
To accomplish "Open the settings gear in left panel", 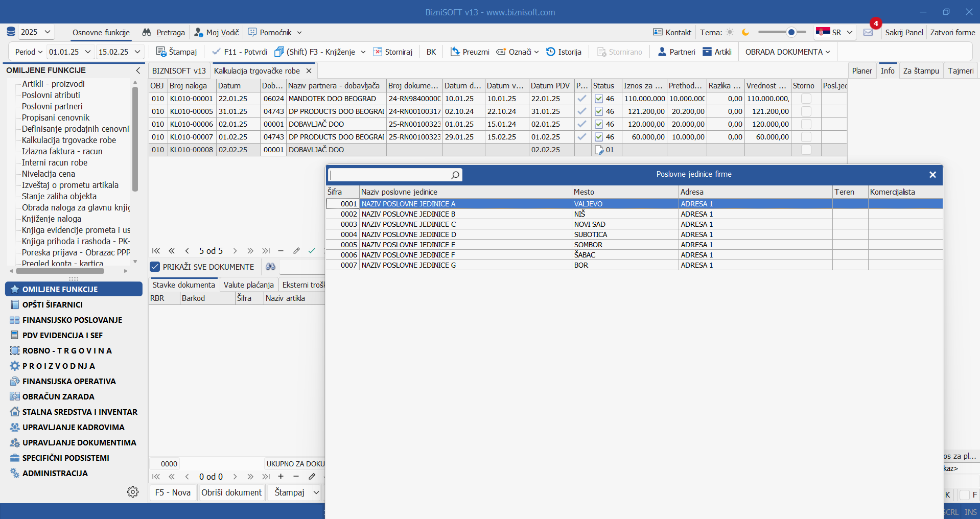I will click(x=133, y=491).
